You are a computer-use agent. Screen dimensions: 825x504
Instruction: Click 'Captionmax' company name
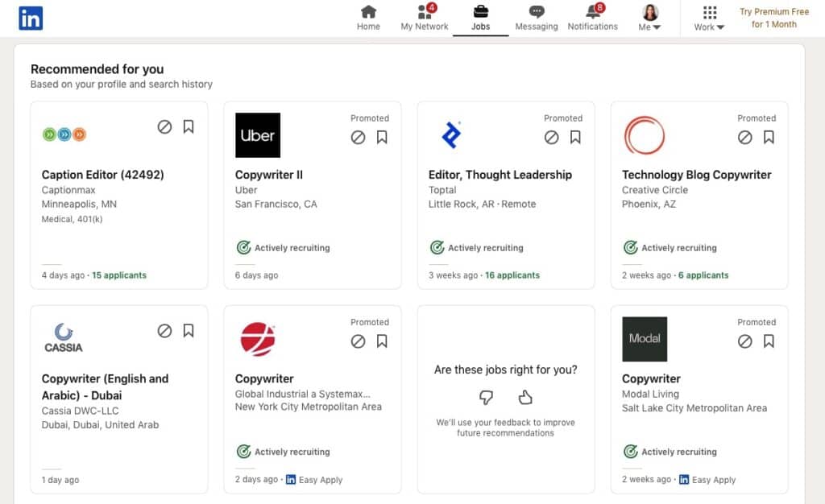(x=68, y=190)
